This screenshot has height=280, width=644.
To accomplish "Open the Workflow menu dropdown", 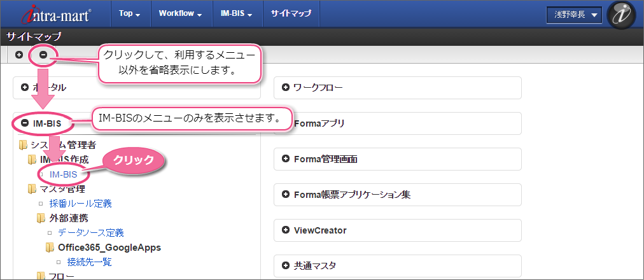I will click(x=180, y=13).
